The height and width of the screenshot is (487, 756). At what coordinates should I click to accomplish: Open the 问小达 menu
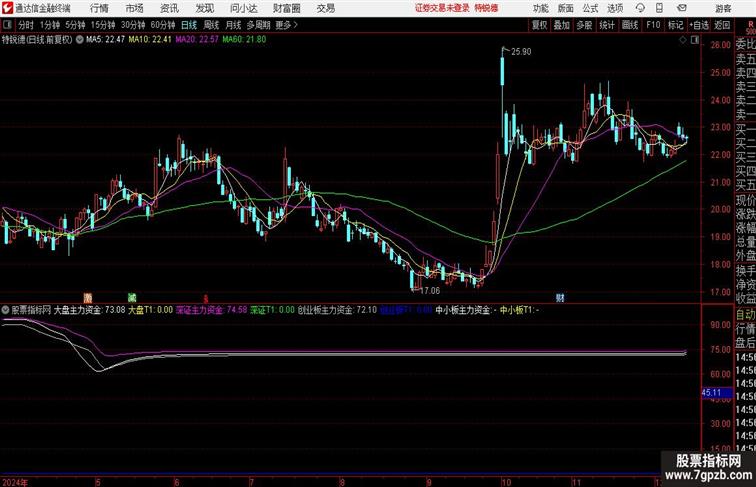pos(243,8)
